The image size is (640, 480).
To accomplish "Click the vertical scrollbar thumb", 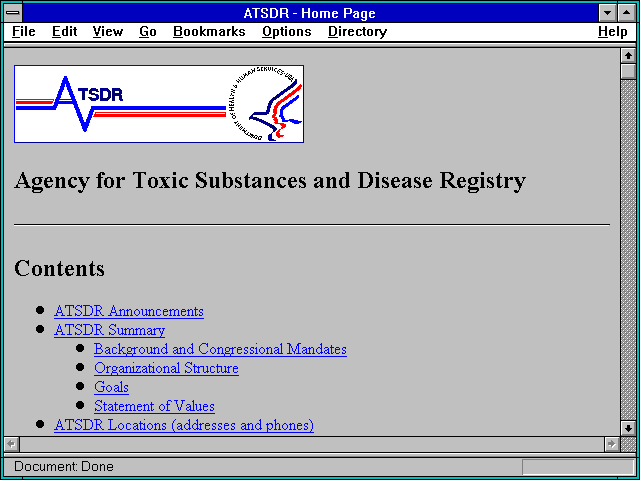I will pos(628,71).
